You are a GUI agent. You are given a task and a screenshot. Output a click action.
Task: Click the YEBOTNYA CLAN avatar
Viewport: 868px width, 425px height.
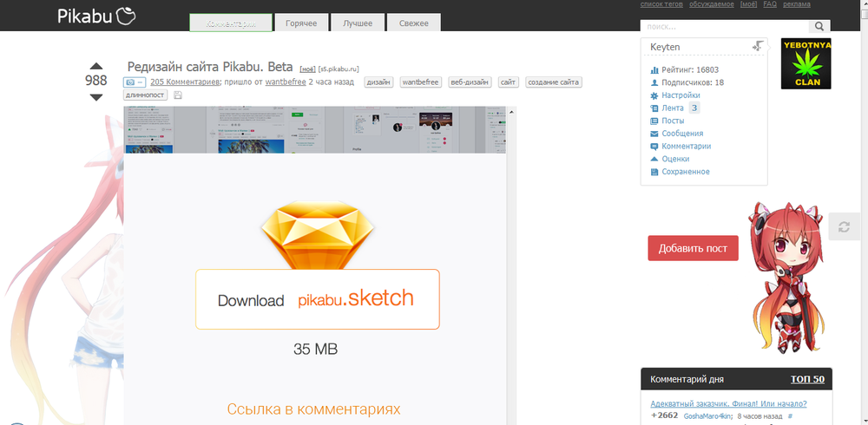tap(806, 64)
